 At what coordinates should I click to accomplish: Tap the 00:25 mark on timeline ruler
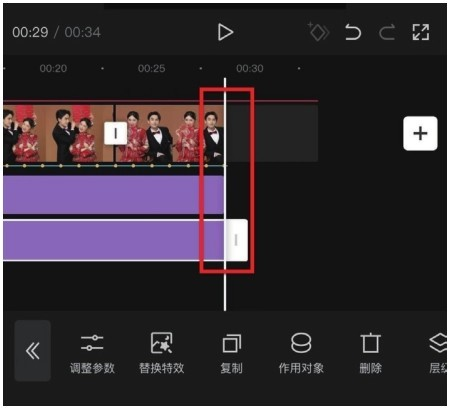pos(151,68)
